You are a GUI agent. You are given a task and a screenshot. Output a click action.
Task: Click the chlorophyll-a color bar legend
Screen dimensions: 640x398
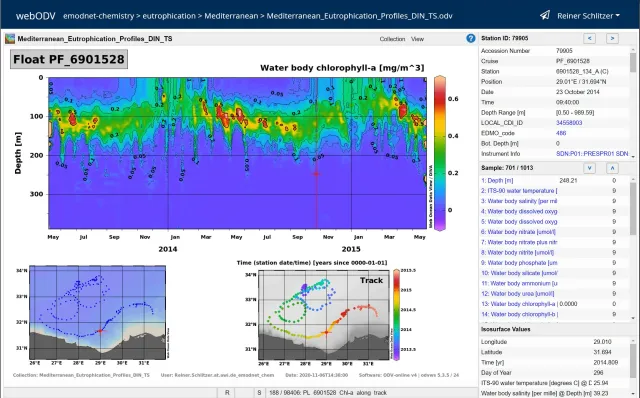(x=440, y=153)
